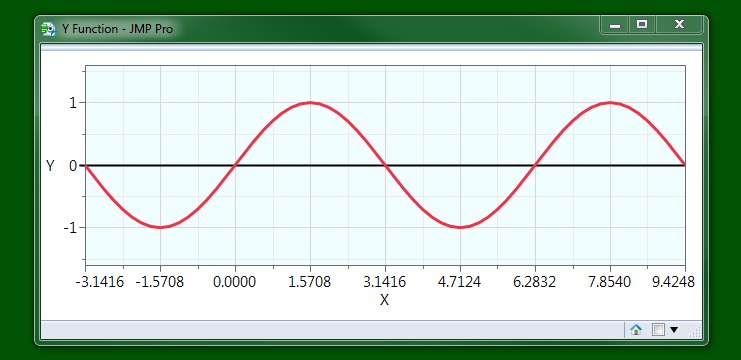Click the resize grip at window corner
741x360 pixels.
coord(696,333)
